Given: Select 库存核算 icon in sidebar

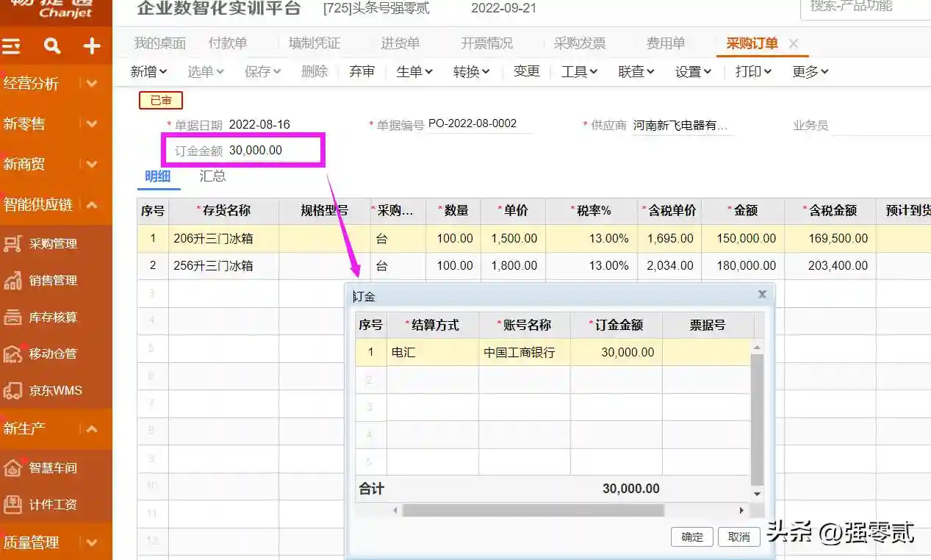Looking at the screenshot, I should pyautogui.click(x=12, y=317).
